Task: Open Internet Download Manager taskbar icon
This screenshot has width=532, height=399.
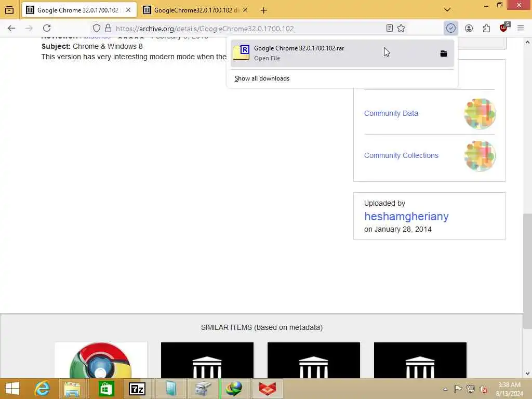Action: click(x=234, y=389)
